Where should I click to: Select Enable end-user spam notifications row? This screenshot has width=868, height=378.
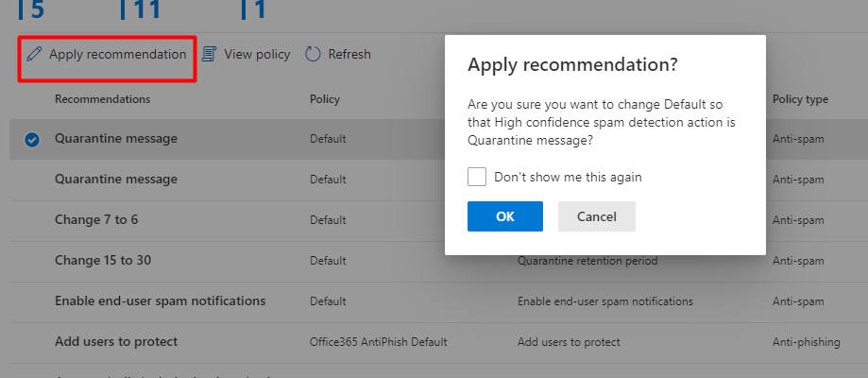(160, 301)
